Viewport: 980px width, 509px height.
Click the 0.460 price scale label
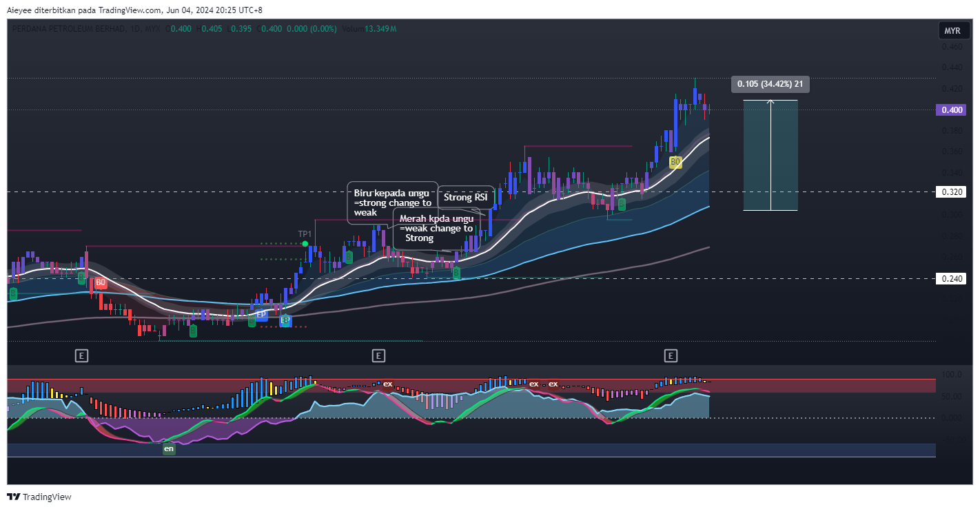coord(952,47)
